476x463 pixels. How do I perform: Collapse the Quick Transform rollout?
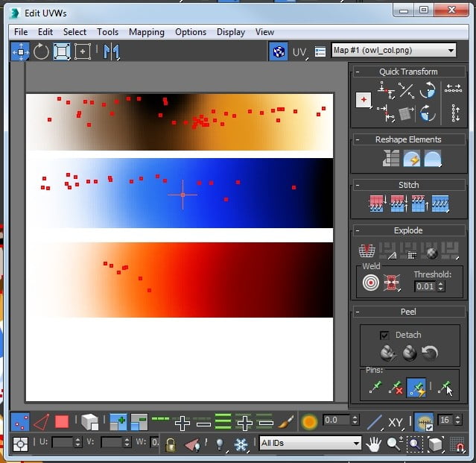coord(408,72)
